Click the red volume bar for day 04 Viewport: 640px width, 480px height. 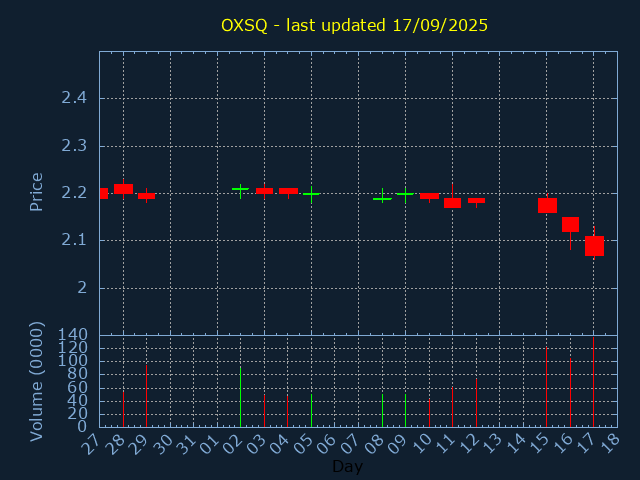coord(287,411)
